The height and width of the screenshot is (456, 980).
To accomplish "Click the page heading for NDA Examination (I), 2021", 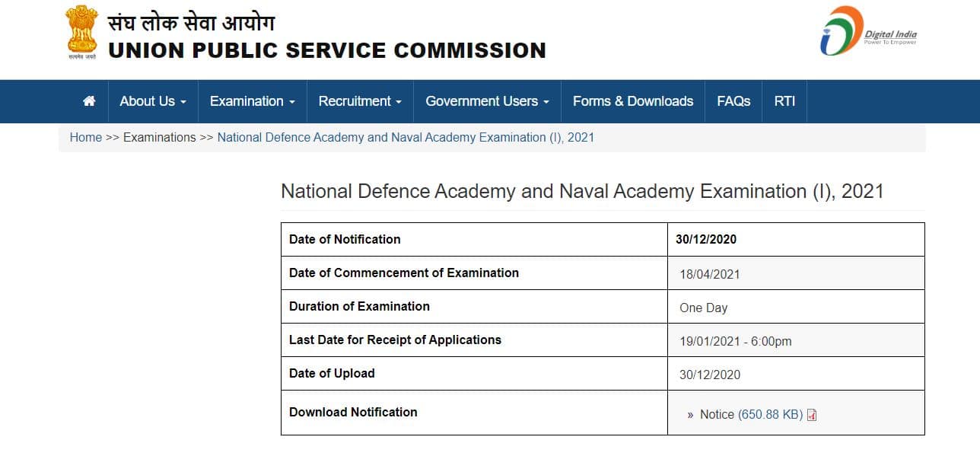I will click(582, 191).
